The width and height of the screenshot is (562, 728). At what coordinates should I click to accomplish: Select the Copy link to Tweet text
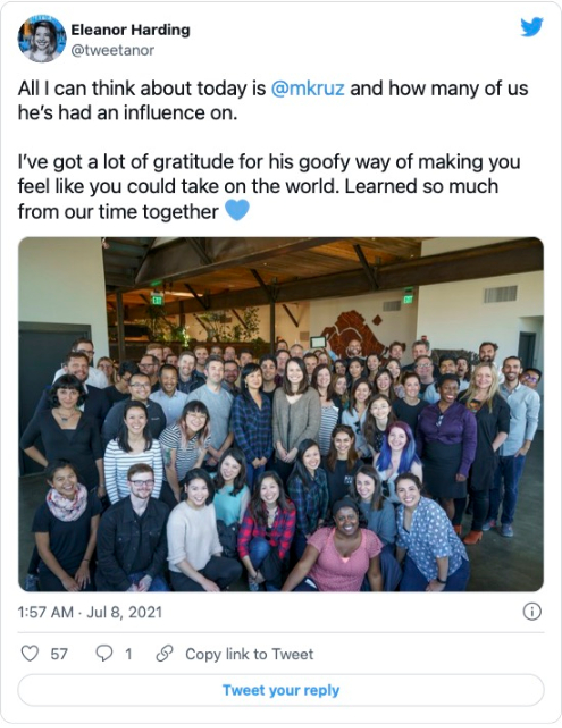tap(249, 654)
